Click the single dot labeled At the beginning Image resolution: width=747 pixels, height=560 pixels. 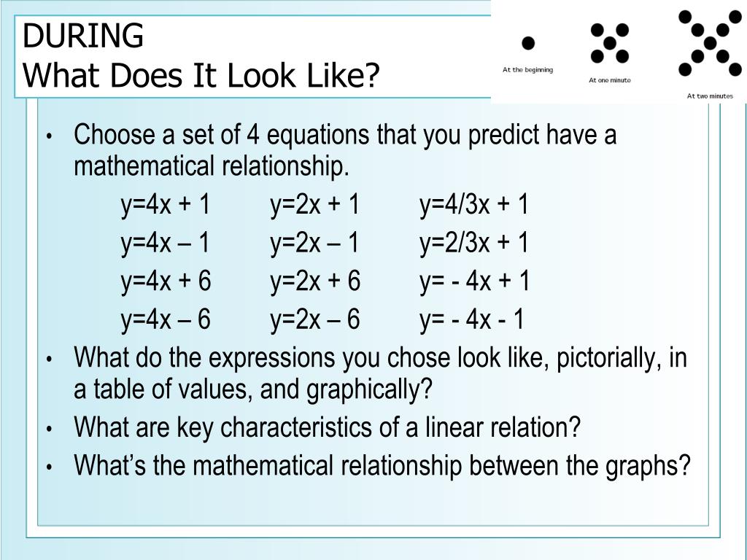tap(528, 43)
